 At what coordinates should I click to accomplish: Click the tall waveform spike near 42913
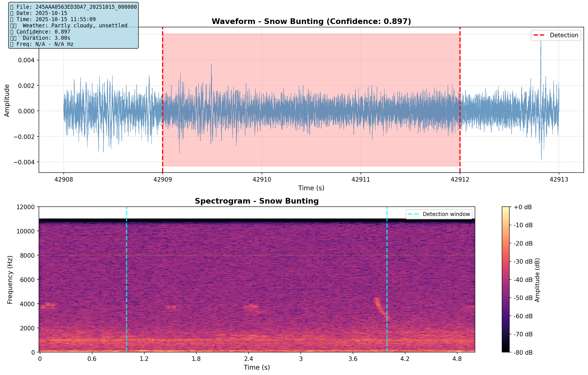[x=541, y=56]
